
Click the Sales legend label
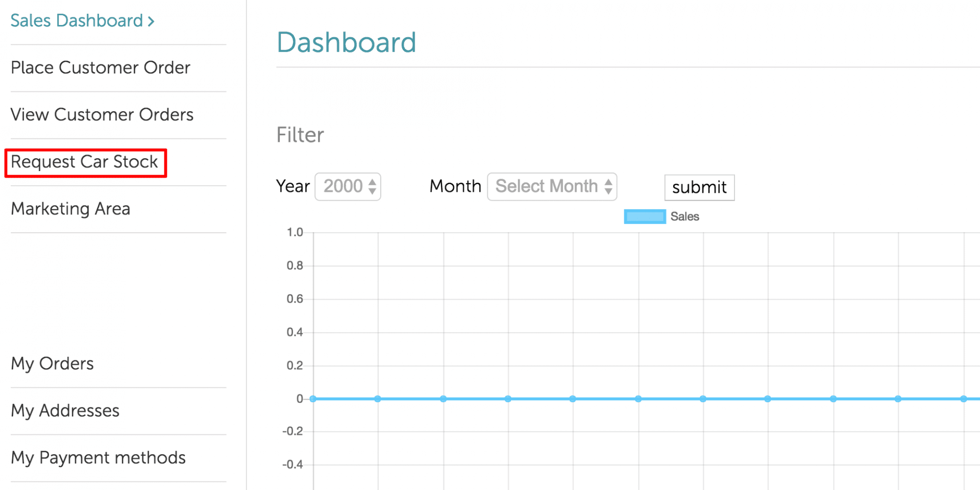tap(684, 216)
